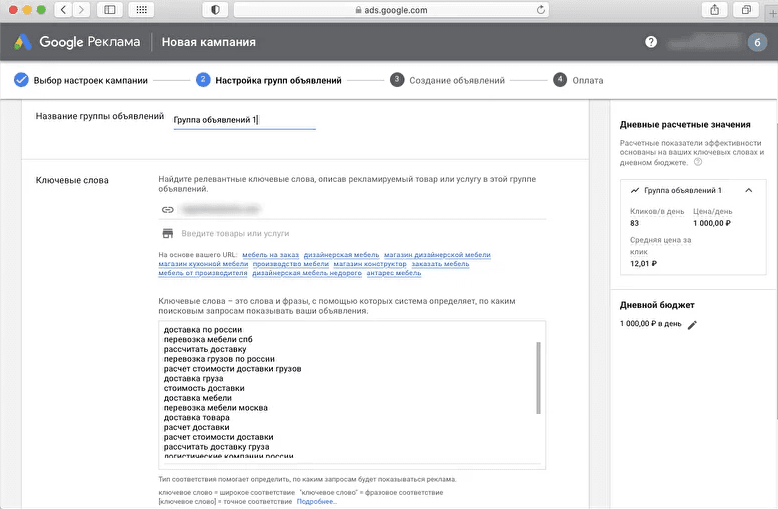This screenshot has height=509, width=778.
Task: Go forward with Safari forward arrow
Action: tap(81, 10)
